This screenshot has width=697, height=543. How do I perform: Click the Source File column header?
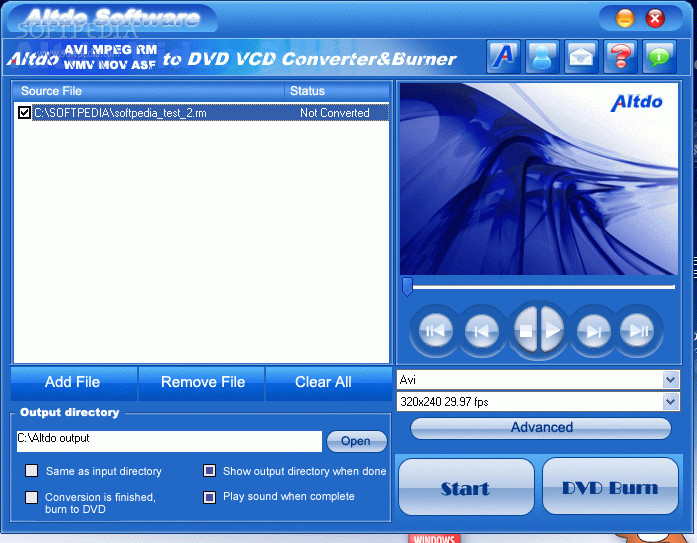pos(149,91)
